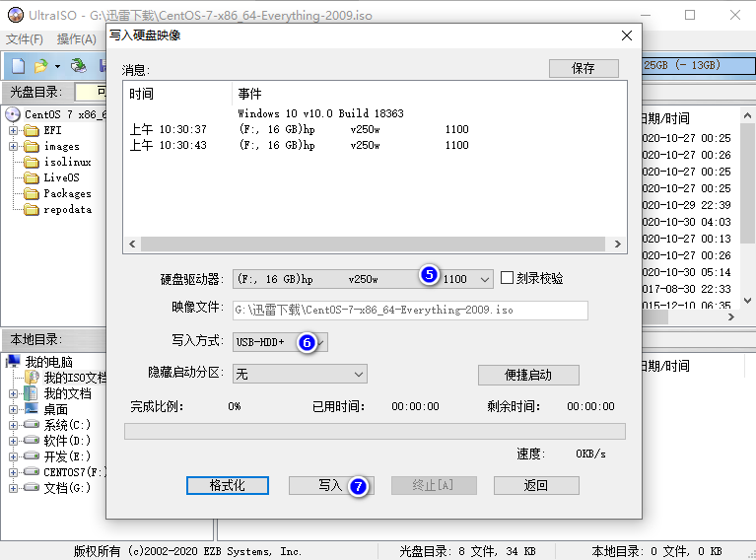Select the CENTOS7(F:) drive icon

[x=32, y=472]
